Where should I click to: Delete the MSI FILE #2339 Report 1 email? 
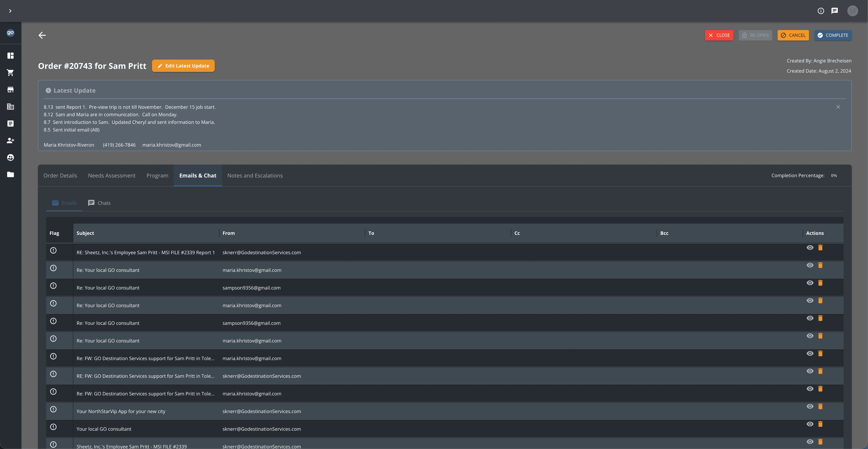click(x=820, y=247)
